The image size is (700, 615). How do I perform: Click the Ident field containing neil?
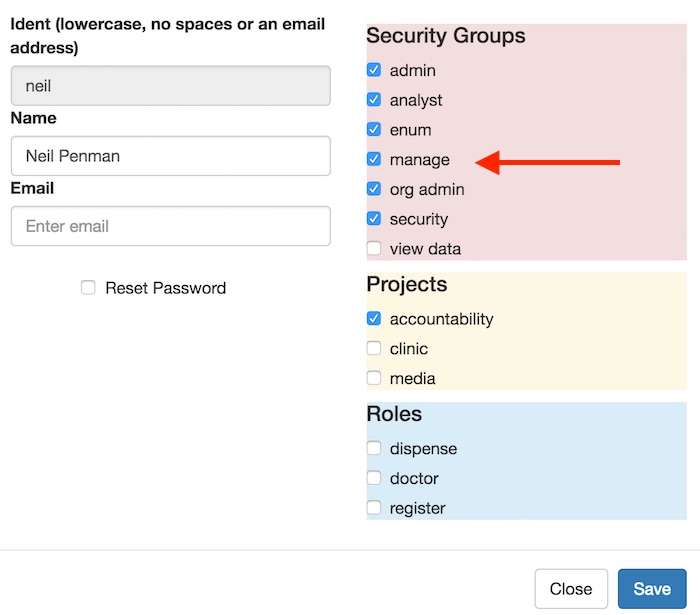[170, 86]
